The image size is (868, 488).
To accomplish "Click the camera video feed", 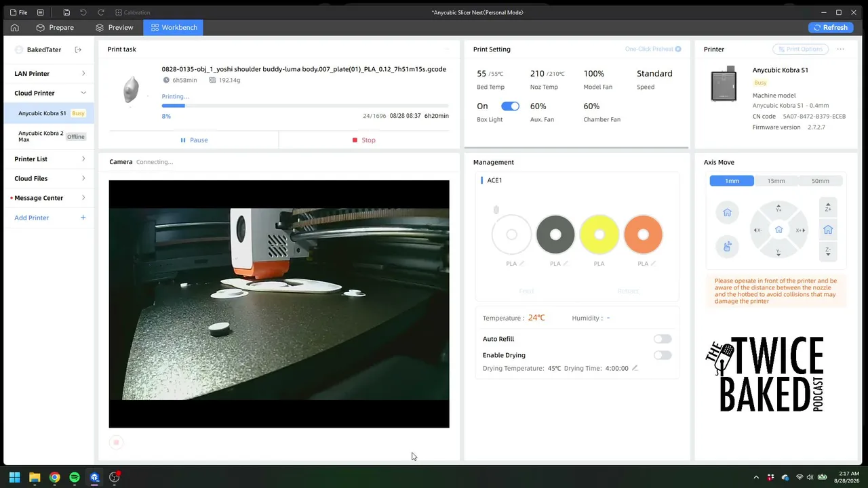I will click(279, 304).
